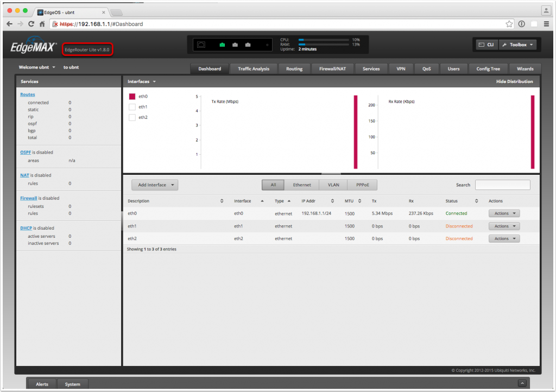Screen dimensions: 556x392
Task: Filter interfaces by VLAN
Action: [333, 185]
